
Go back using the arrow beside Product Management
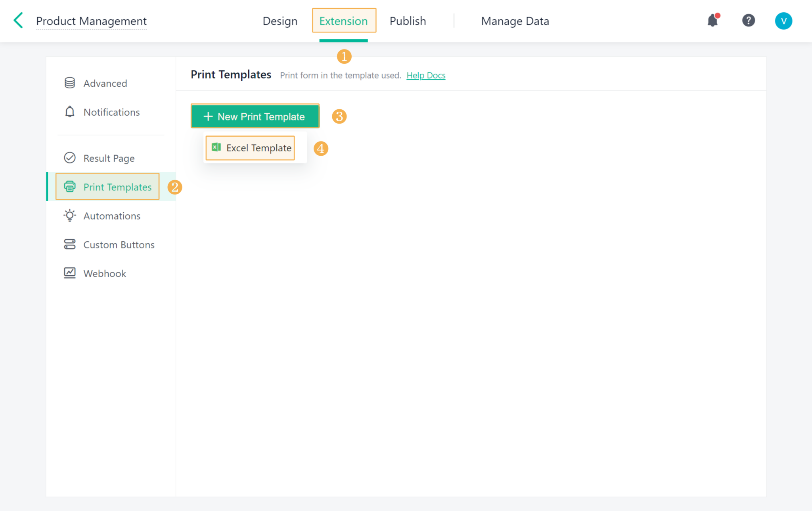tap(17, 20)
